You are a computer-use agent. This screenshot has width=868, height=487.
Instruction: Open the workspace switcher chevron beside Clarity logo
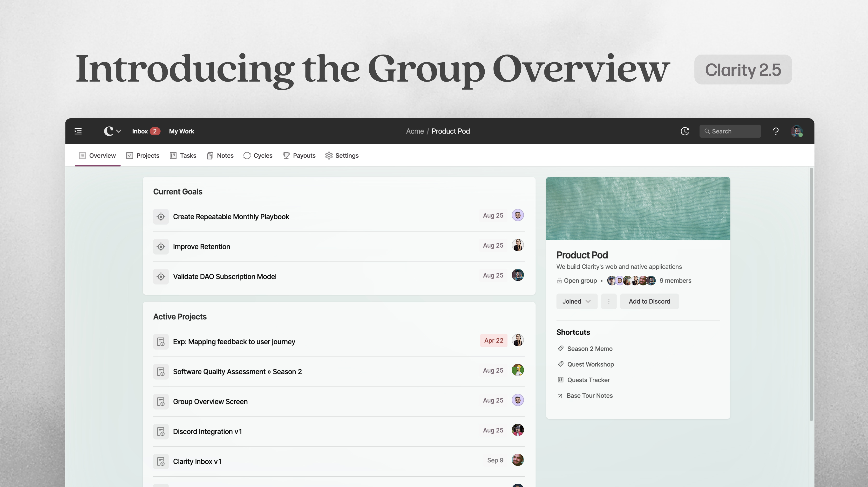click(119, 131)
